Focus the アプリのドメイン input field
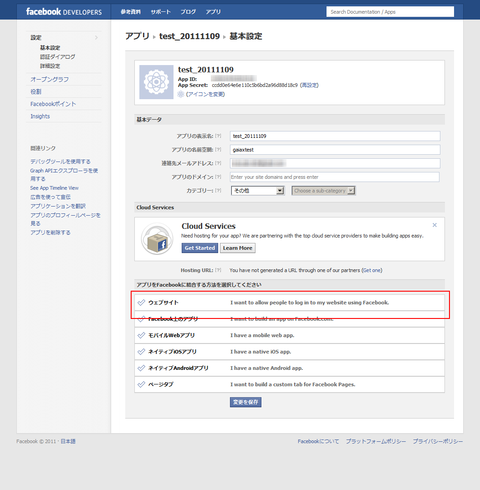Image resolution: width=480 pixels, height=490 pixels. (x=335, y=177)
